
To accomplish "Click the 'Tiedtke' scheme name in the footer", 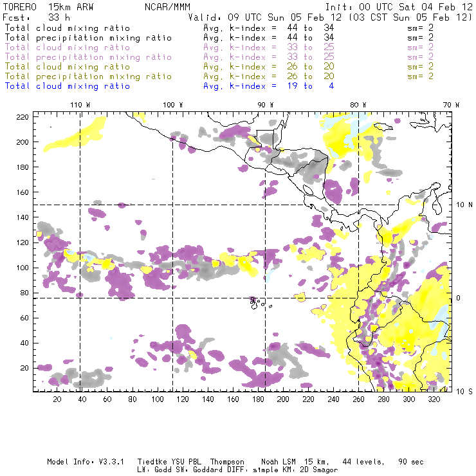I will pyautogui.click(x=152, y=462).
